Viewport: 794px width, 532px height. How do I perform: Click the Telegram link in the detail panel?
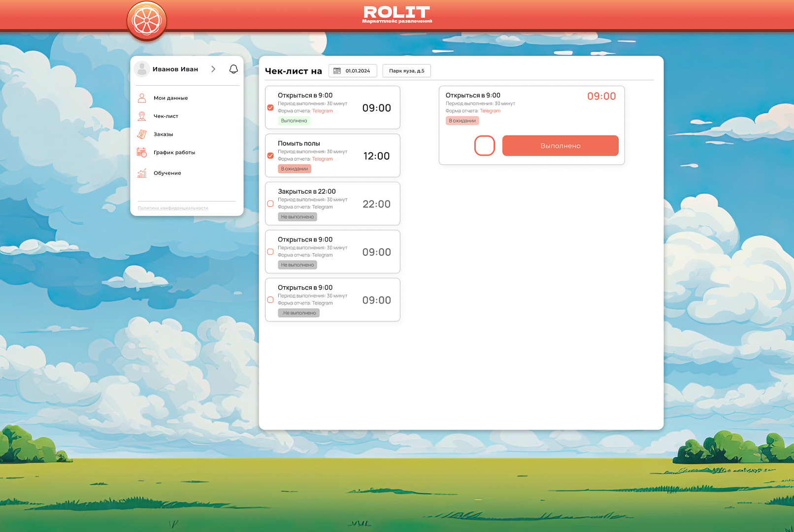pyautogui.click(x=490, y=111)
